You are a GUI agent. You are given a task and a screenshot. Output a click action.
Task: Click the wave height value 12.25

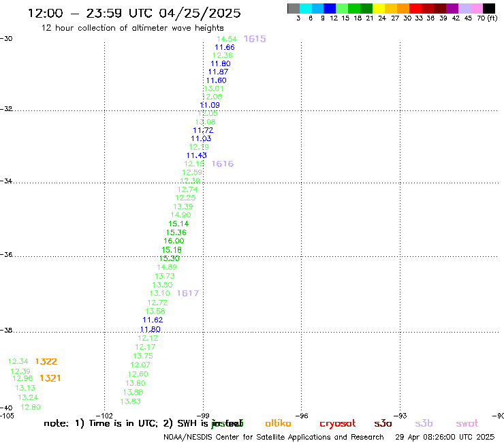pyautogui.click(x=185, y=198)
